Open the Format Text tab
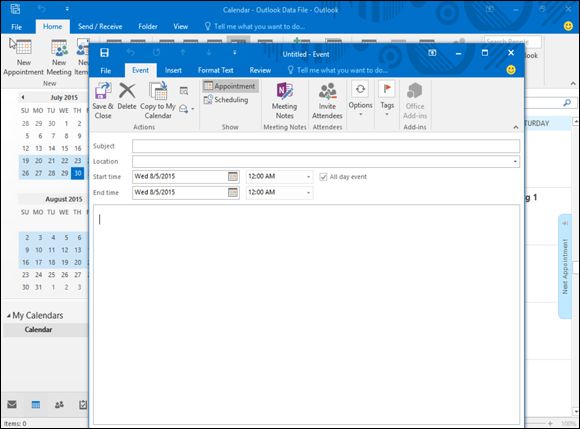 (x=215, y=70)
